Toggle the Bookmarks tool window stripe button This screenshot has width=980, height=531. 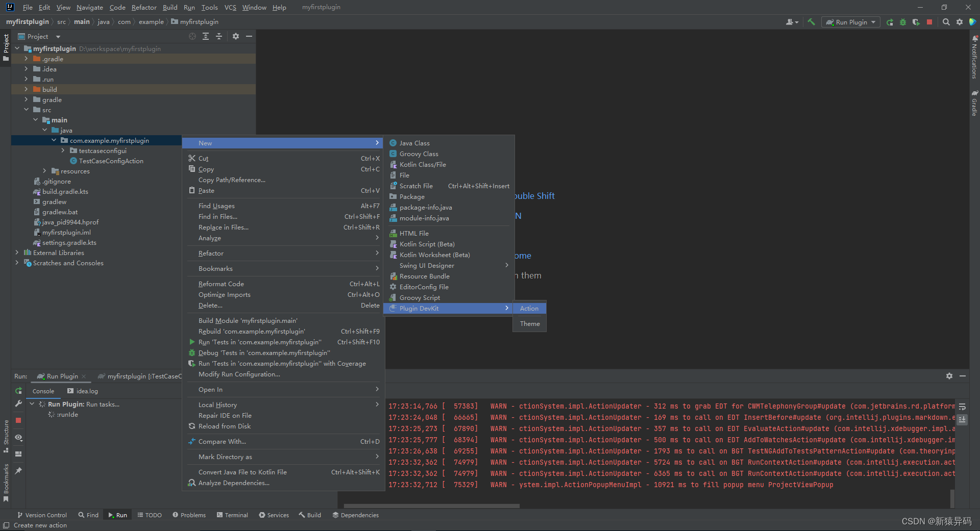pyautogui.click(x=6, y=483)
